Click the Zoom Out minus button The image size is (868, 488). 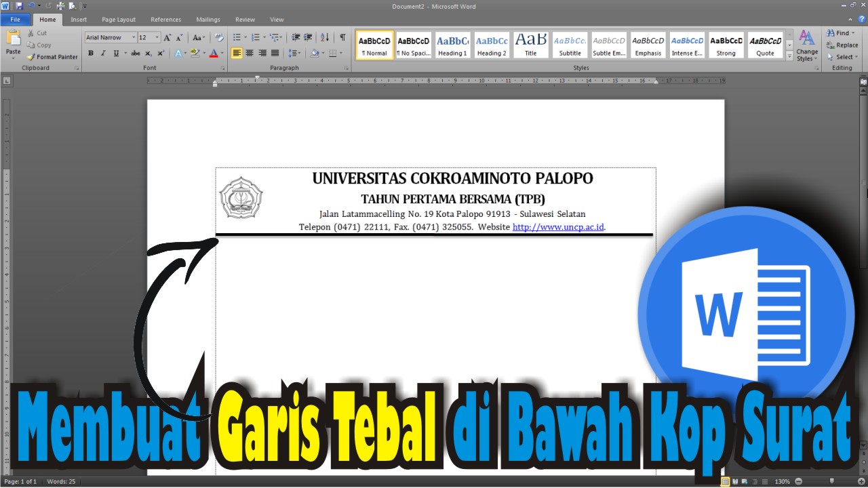click(x=797, y=482)
